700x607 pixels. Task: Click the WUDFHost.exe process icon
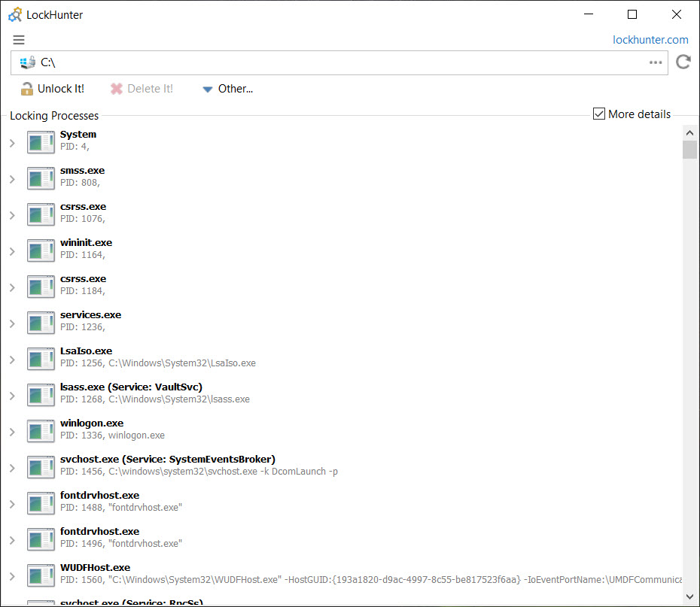pyautogui.click(x=41, y=575)
